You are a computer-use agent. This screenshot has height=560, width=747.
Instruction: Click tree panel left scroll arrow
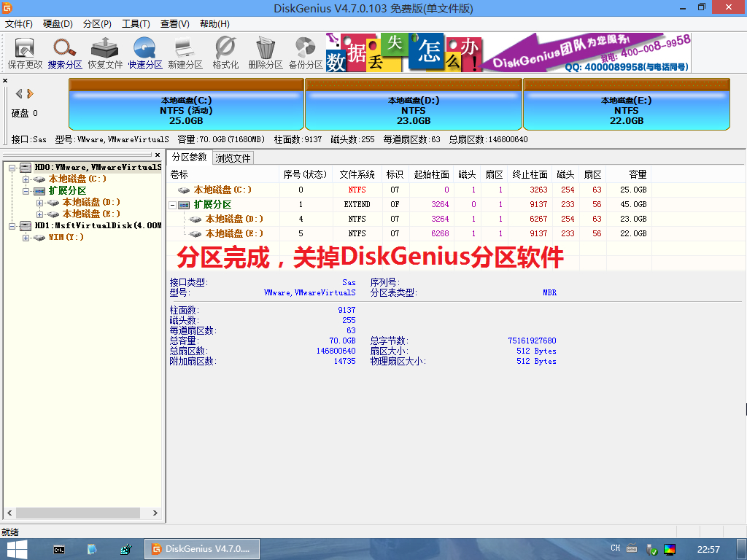(x=9, y=513)
